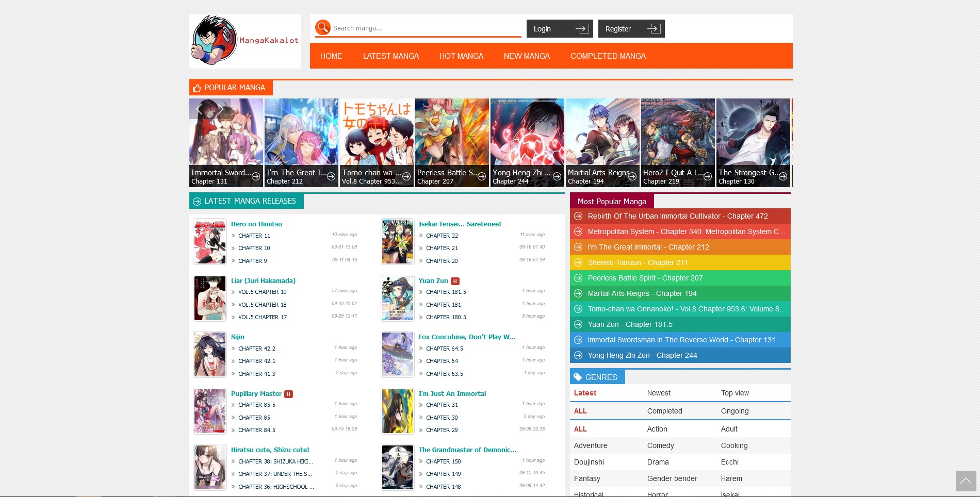Select the Action genre

point(657,429)
